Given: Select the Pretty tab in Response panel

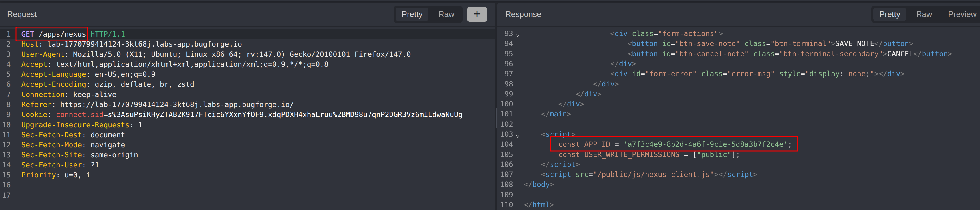Looking at the screenshot, I should 889,14.
